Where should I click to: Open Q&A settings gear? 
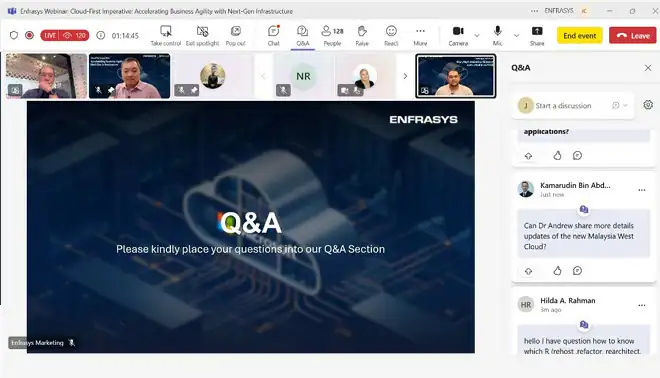[648, 104]
